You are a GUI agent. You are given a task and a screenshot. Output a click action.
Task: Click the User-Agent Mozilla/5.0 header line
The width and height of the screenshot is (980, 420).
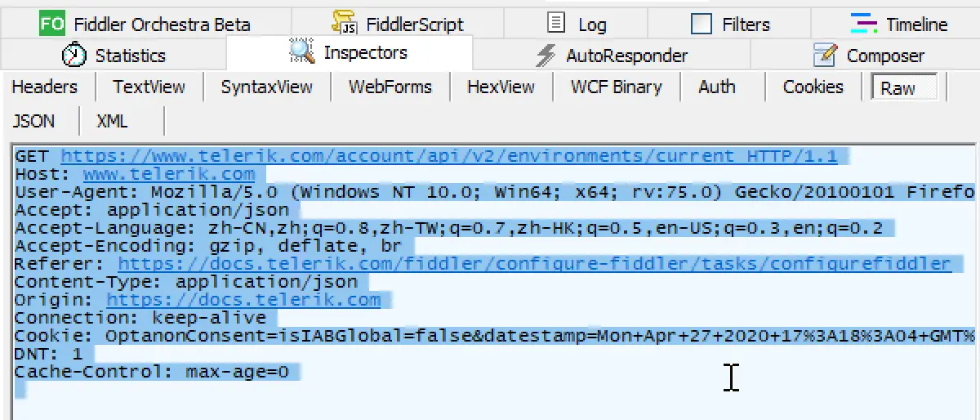coord(495,192)
